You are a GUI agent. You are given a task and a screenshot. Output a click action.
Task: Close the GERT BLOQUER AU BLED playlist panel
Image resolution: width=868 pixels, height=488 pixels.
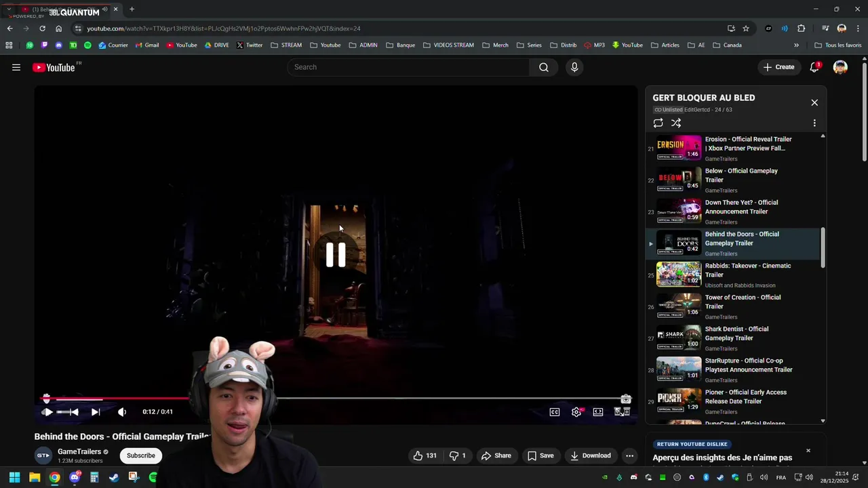(814, 102)
